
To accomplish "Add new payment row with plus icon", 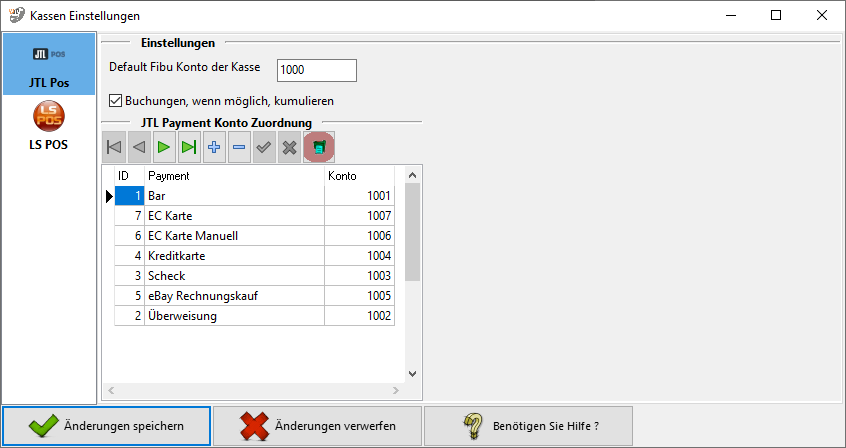I will (214, 147).
